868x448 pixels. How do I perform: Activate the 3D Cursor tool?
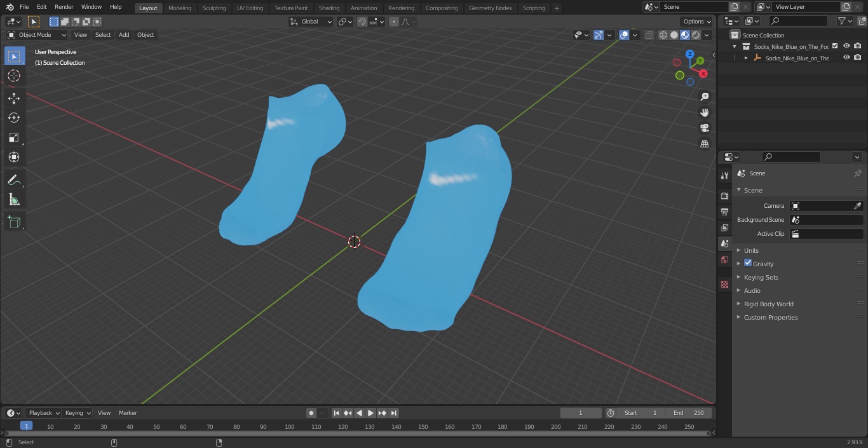(14, 76)
